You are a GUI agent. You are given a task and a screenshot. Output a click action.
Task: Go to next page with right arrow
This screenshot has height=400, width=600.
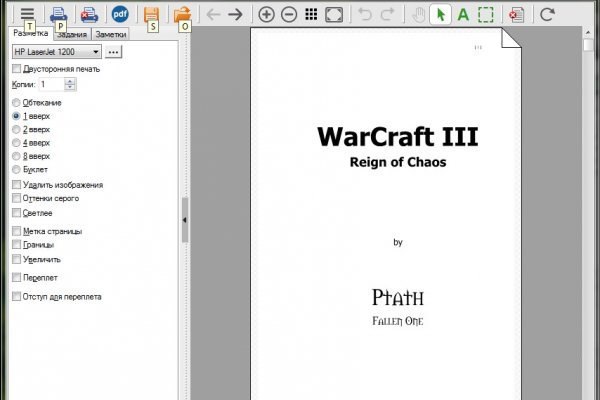235,15
